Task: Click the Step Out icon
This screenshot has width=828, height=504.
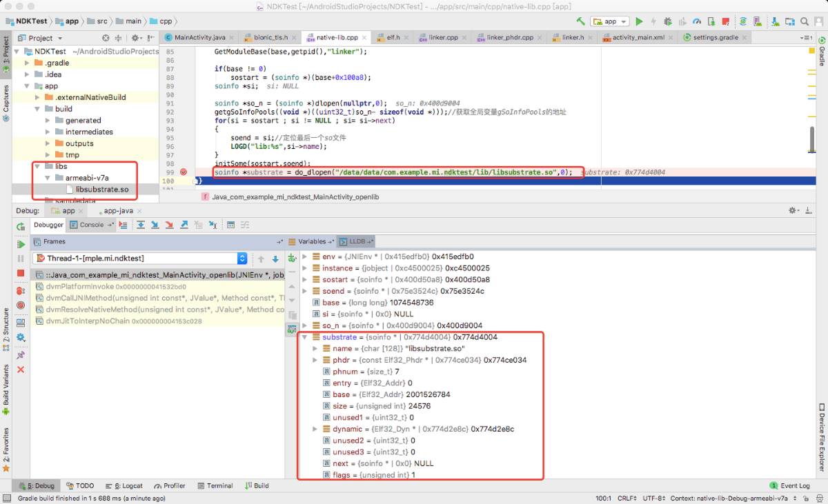Action: click(x=184, y=225)
